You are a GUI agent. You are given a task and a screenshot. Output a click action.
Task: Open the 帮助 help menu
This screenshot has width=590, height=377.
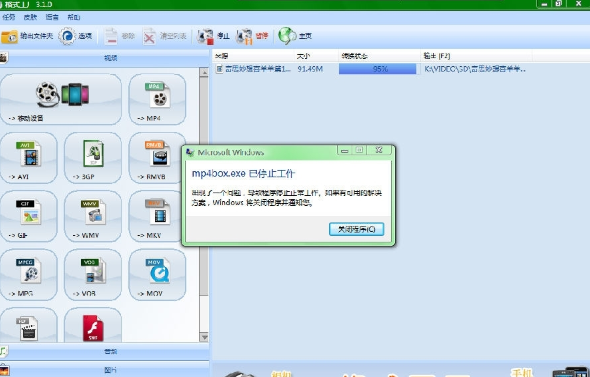(x=74, y=17)
